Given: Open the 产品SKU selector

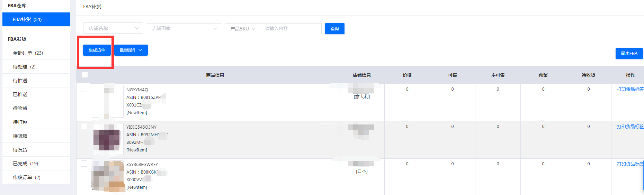Looking at the screenshot, I should coord(242,29).
